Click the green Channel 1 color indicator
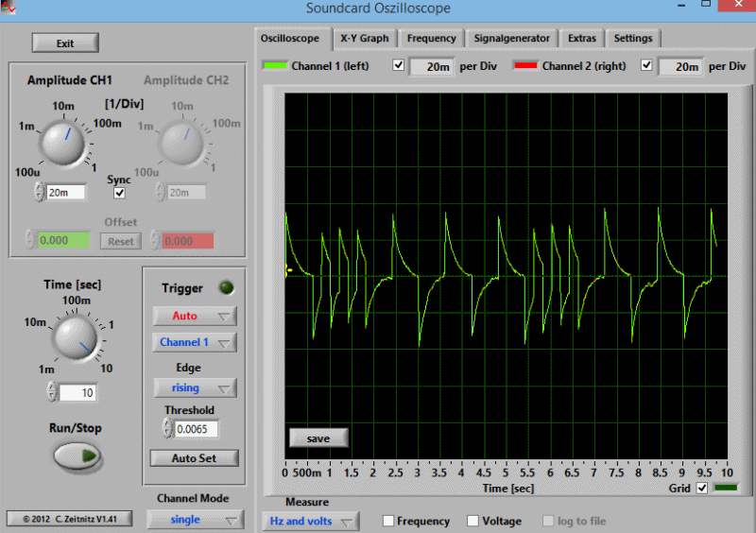Screen dimensions: 756x533 click(x=275, y=65)
